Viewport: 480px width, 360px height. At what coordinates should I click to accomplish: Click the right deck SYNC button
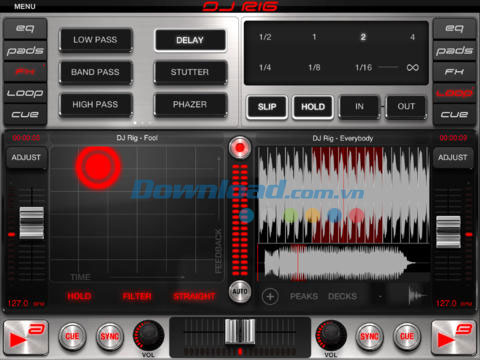pos(369,336)
